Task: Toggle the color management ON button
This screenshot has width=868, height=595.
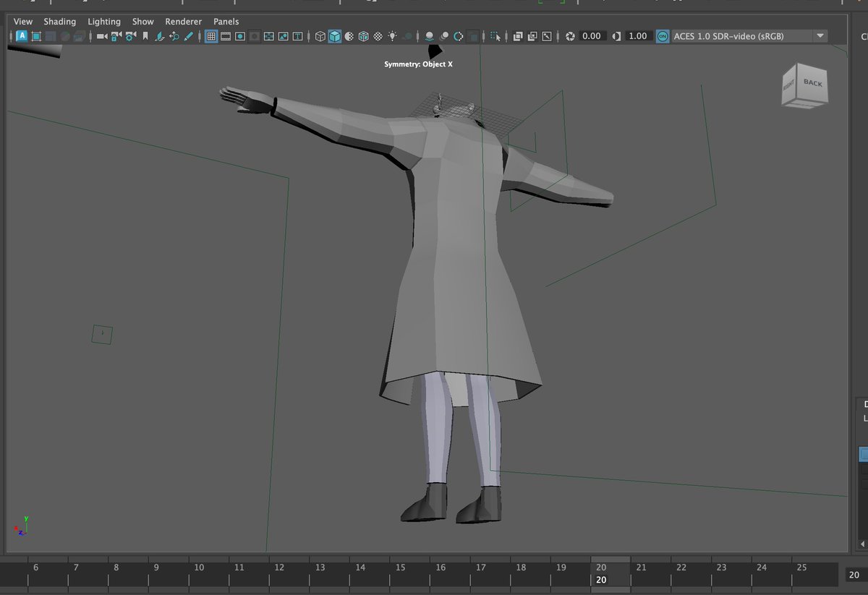Action: click(663, 35)
